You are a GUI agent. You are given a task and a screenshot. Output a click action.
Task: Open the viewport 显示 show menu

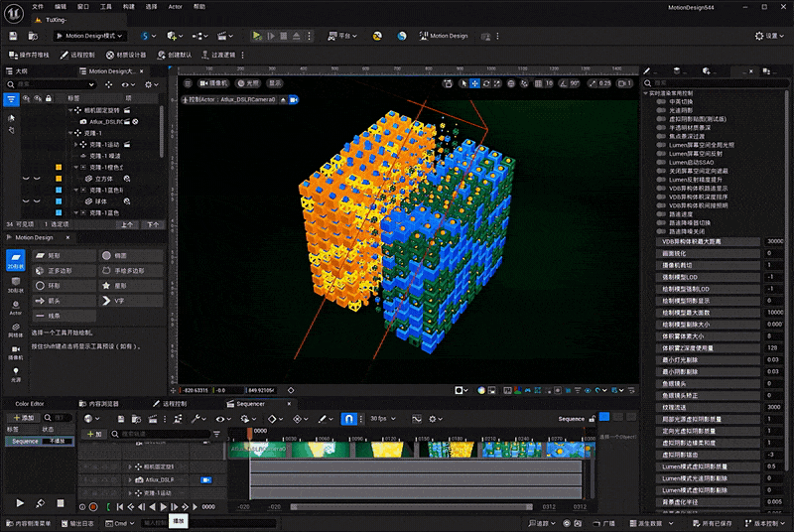[275, 83]
